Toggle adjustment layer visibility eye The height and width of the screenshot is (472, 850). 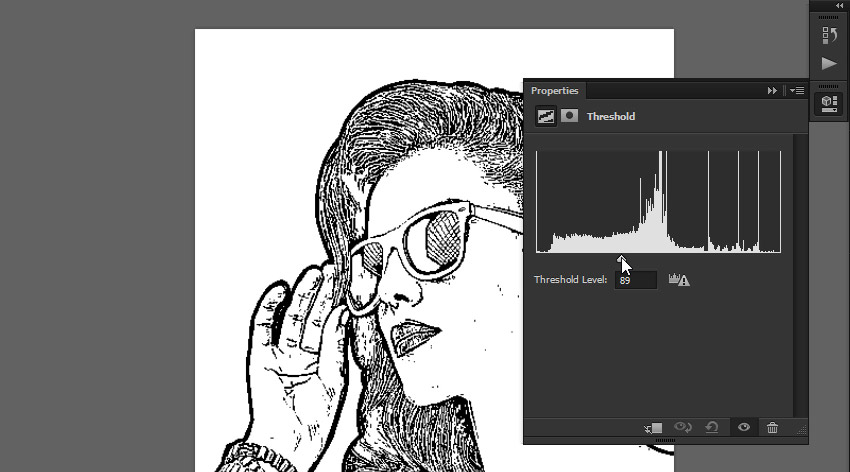point(744,427)
